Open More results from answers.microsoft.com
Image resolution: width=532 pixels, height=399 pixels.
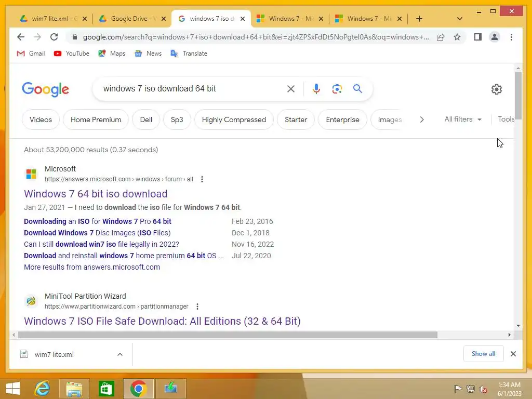(x=92, y=267)
